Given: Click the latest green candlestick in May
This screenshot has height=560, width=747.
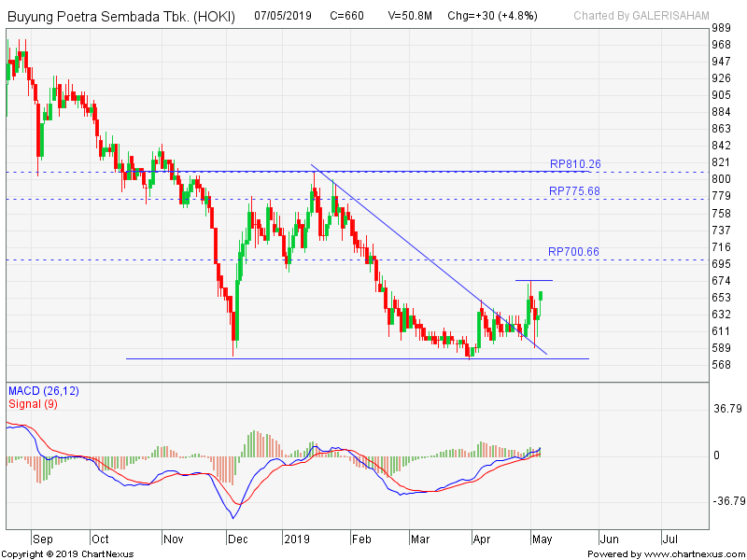Looking at the screenshot, I should [x=542, y=296].
